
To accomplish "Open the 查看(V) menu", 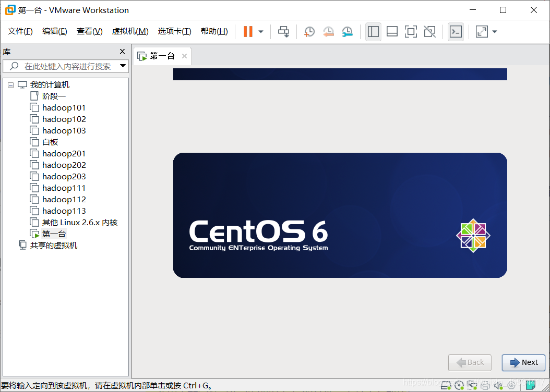I will pos(89,31).
